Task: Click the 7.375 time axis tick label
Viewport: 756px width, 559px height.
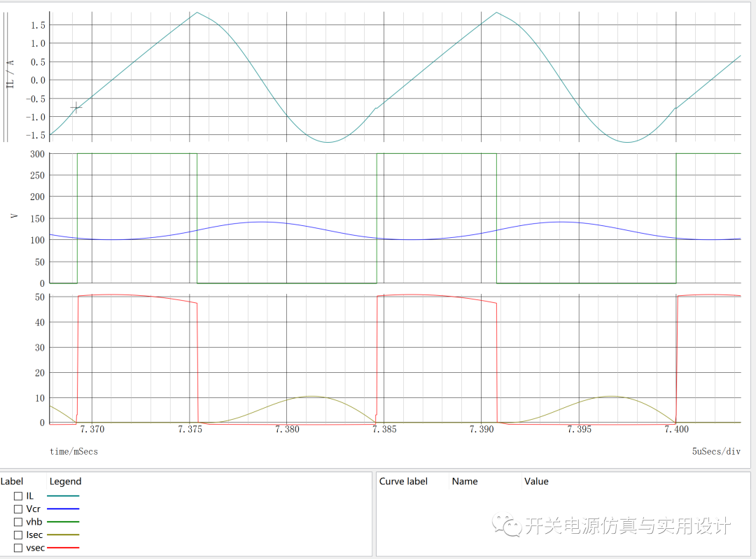Action: point(190,430)
